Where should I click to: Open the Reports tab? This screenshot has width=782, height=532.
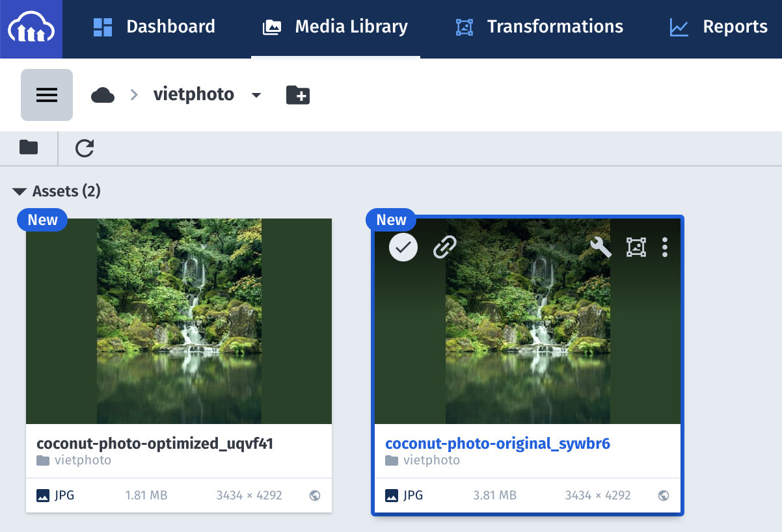pos(719,27)
